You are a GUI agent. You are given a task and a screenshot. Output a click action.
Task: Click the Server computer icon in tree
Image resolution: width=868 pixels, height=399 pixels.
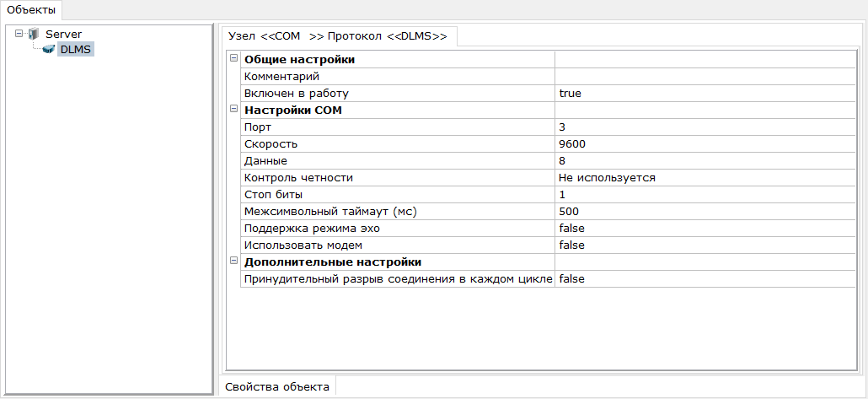click(34, 34)
